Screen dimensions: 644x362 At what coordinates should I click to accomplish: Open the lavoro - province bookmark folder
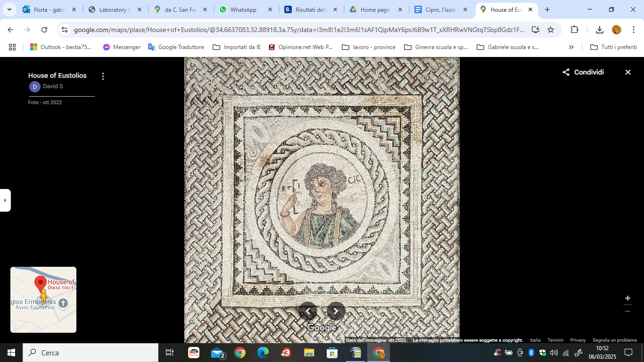[369, 47]
